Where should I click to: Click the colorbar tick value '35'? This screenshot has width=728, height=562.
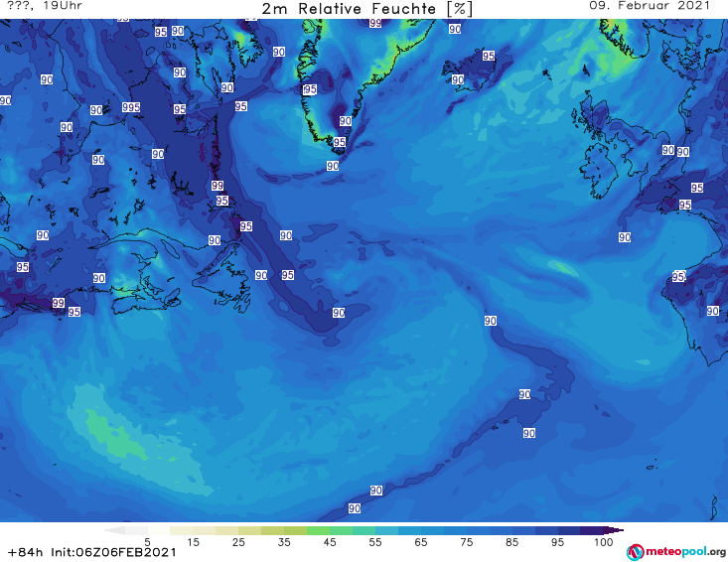click(x=284, y=542)
